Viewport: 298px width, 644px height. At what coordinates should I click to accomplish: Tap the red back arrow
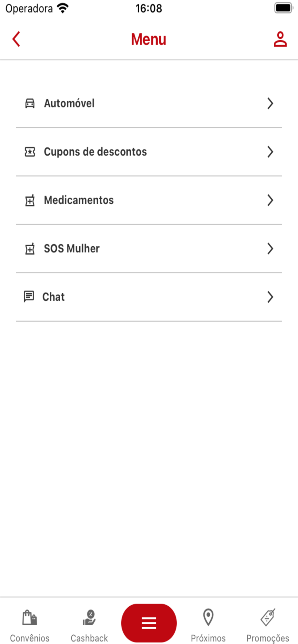click(x=16, y=39)
